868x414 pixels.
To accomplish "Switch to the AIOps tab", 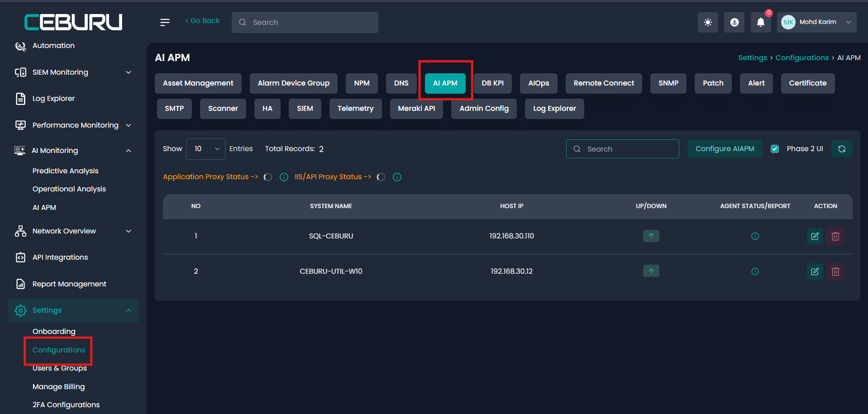I will (539, 83).
